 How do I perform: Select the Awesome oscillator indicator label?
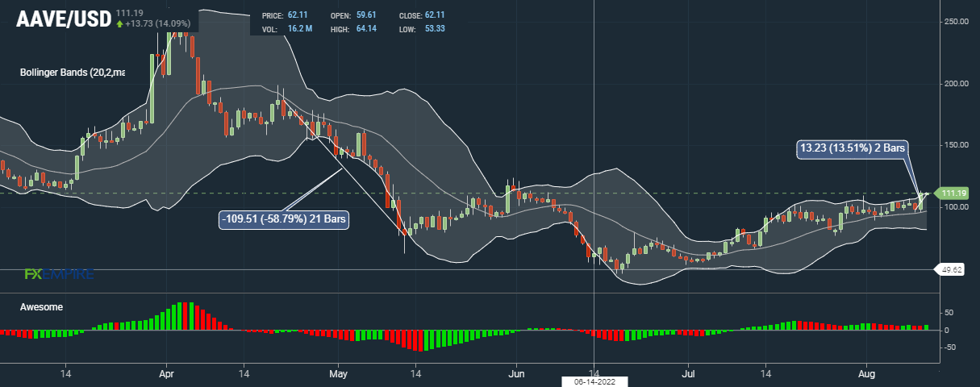tap(42, 307)
